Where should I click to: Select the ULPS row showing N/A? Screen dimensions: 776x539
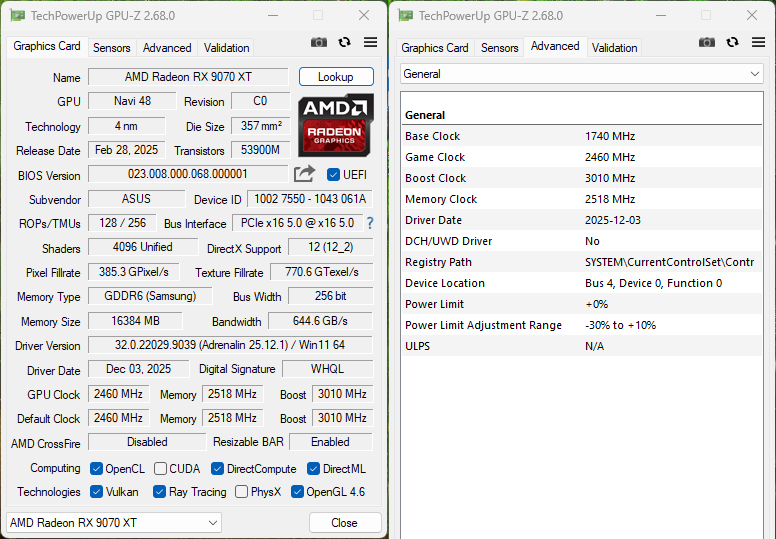(582, 346)
